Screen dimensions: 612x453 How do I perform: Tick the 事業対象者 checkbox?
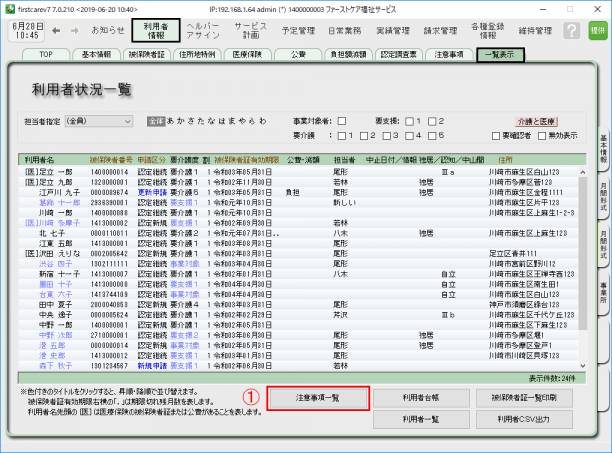[343, 120]
